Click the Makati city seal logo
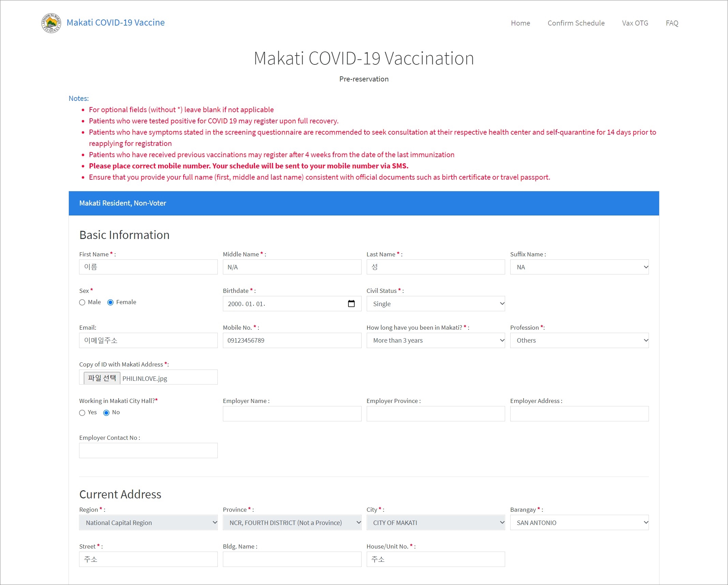Image resolution: width=728 pixels, height=585 pixels. [x=51, y=23]
